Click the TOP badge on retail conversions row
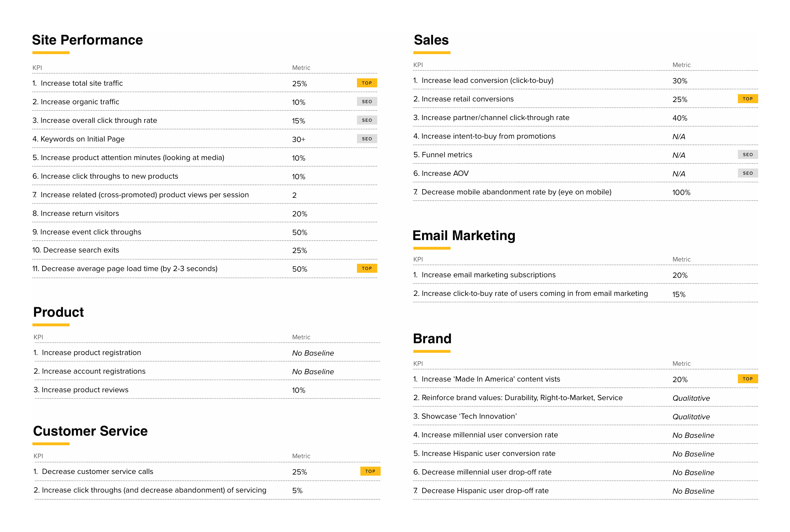Screen dimensions: 790x532 coord(747,99)
